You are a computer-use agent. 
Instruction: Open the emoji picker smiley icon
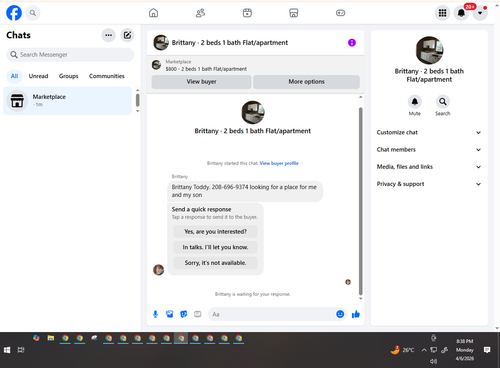340,314
